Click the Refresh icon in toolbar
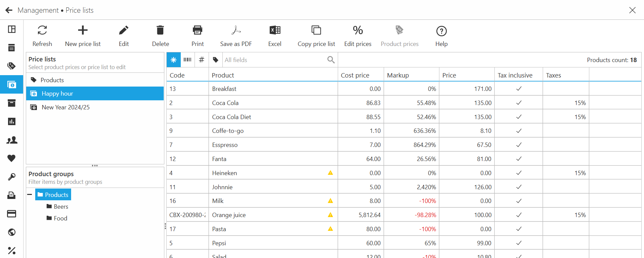This screenshot has height=258, width=644. click(x=42, y=31)
